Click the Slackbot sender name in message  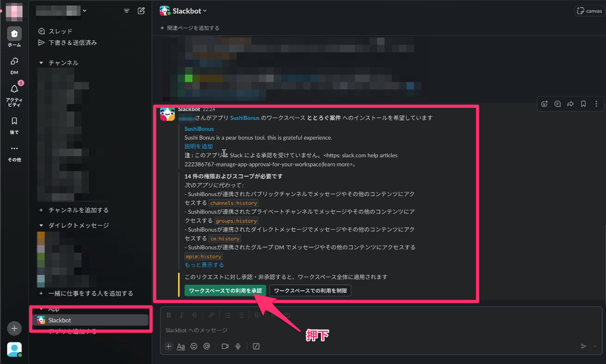click(x=189, y=109)
